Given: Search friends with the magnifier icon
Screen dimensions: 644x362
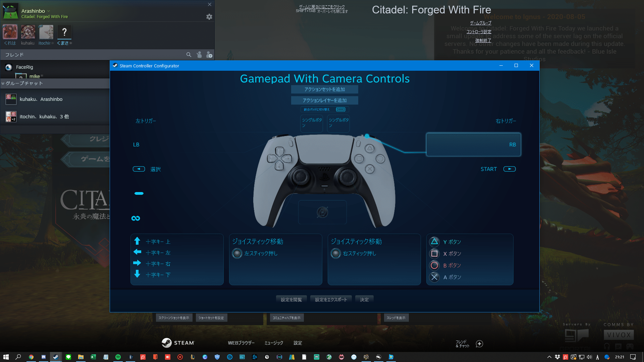Looking at the screenshot, I should click(x=189, y=55).
